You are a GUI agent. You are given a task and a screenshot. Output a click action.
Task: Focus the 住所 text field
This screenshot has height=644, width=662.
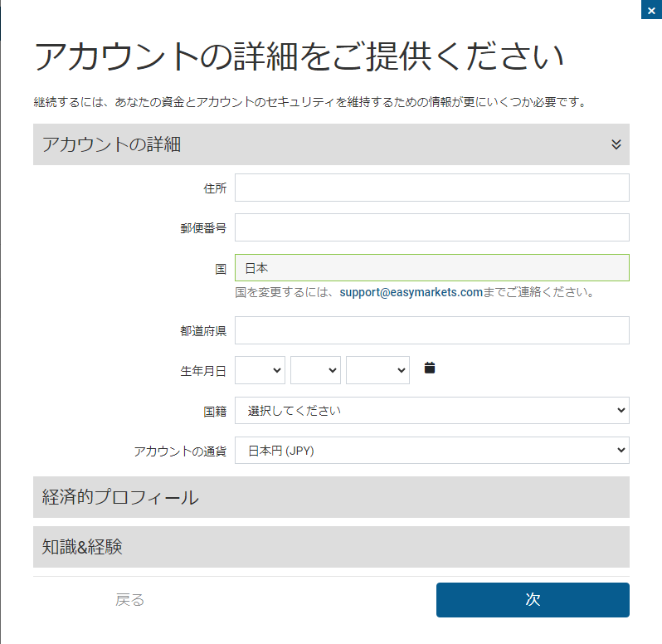431,188
